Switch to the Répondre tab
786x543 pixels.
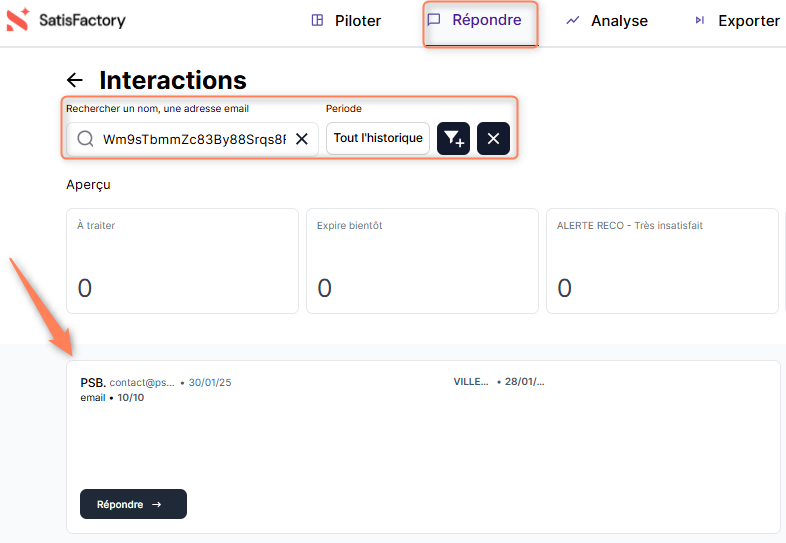pyautogui.click(x=481, y=21)
